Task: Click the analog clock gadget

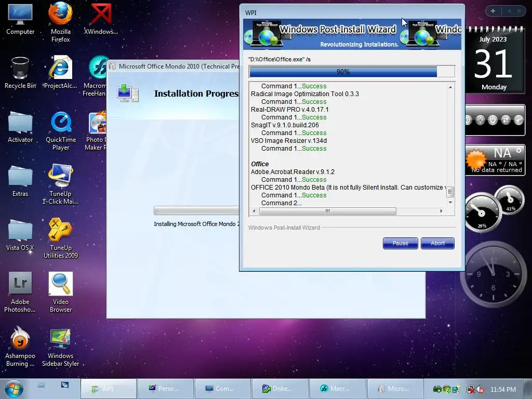Action: coord(494,274)
